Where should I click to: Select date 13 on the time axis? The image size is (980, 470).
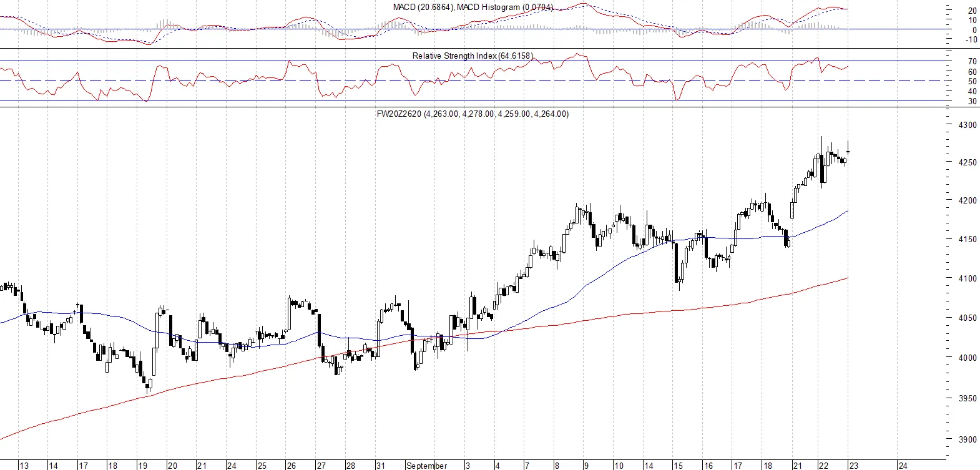24,466
